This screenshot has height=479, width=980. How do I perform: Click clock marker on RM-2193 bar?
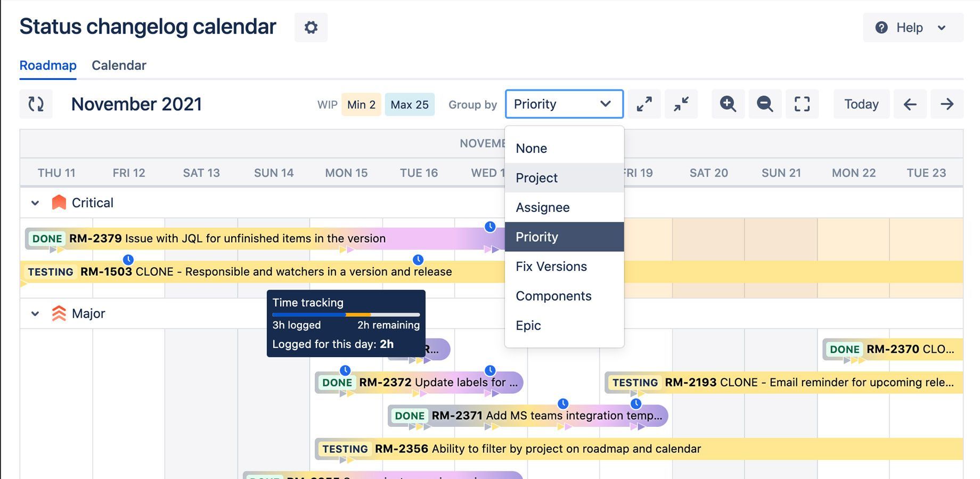635,403
